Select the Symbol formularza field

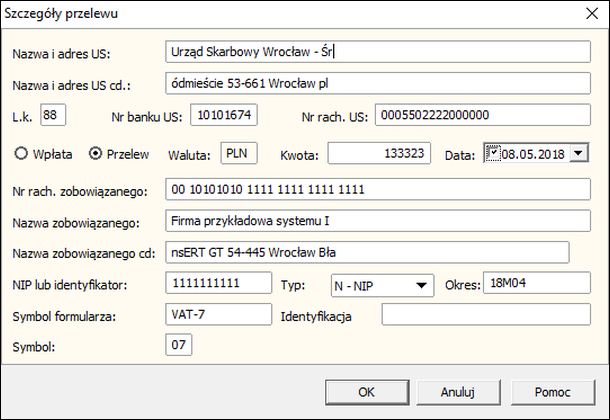pyautogui.click(x=216, y=316)
